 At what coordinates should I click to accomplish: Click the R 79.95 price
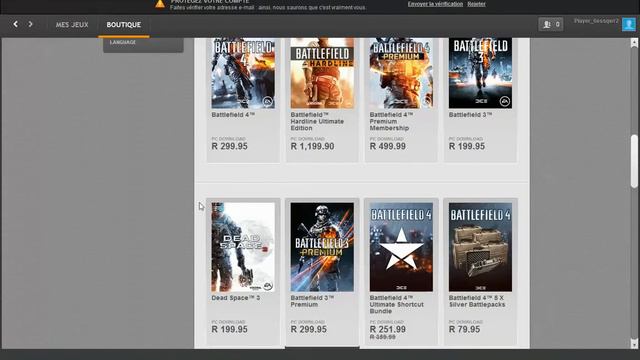[x=464, y=329]
